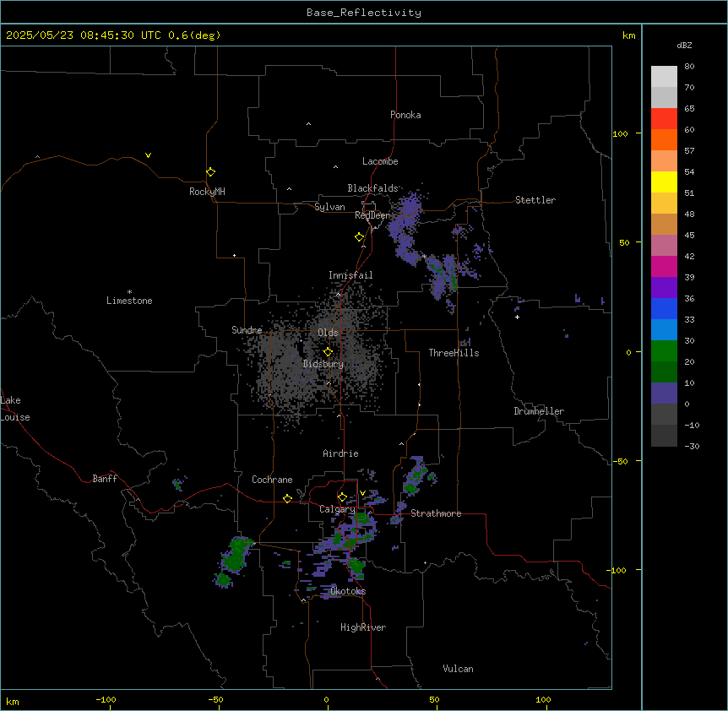Click the Ponoka city label
This screenshot has height=711, width=728.
(405, 115)
